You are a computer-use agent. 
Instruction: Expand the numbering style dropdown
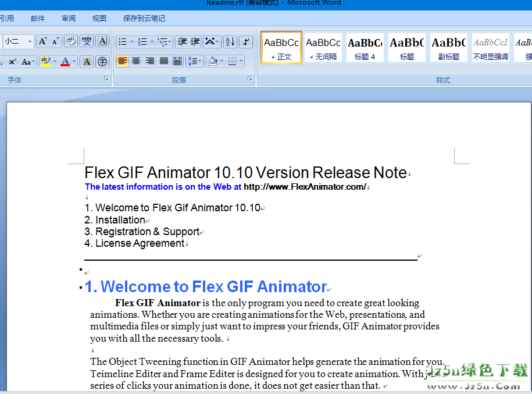(152, 42)
